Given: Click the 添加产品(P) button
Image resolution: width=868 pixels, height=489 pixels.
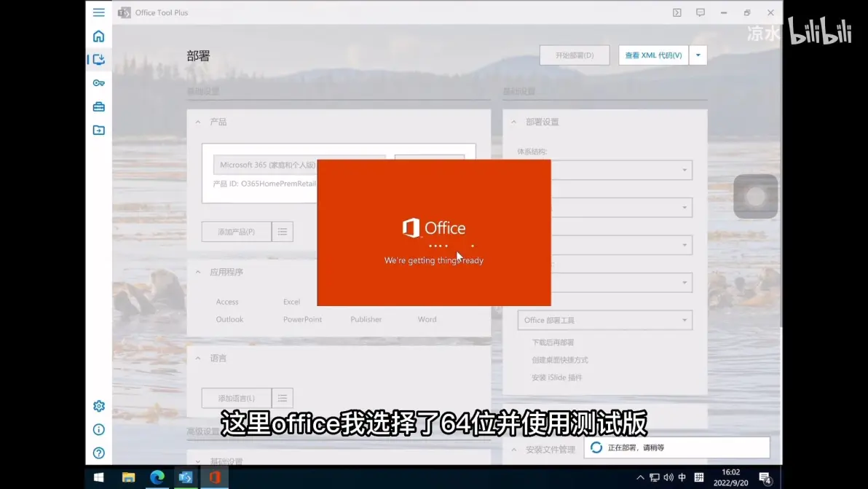Looking at the screenshot, I should pyautogui.click(x=237, y=232).
